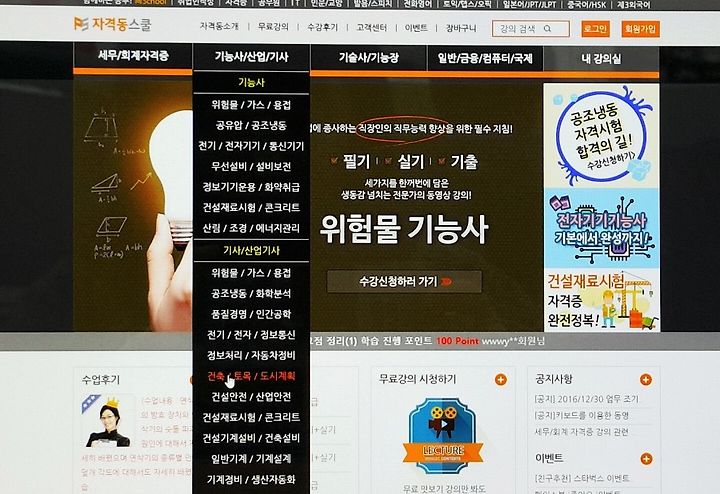Click the 전자기기기능사 banner

tap(602, 228)
